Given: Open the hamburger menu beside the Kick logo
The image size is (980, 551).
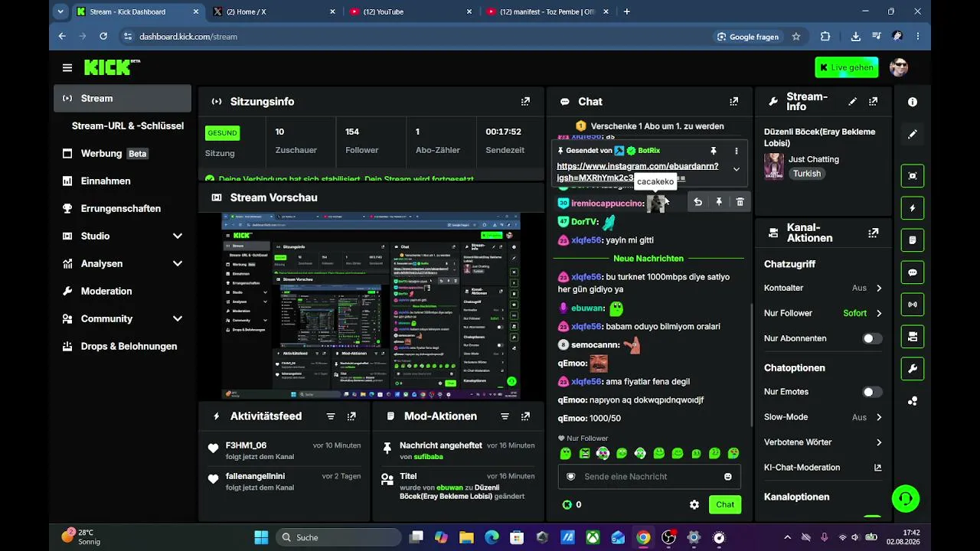Looking at the screenshot, I should pos(67,67).
